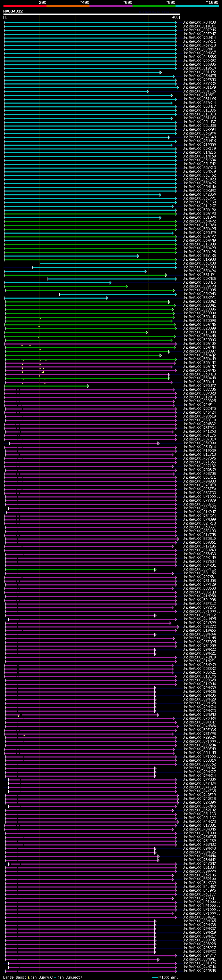Select label UniRef100_B4ZG50
The height and width of the screenshot is (980, 222).
[x=199, y=194]
